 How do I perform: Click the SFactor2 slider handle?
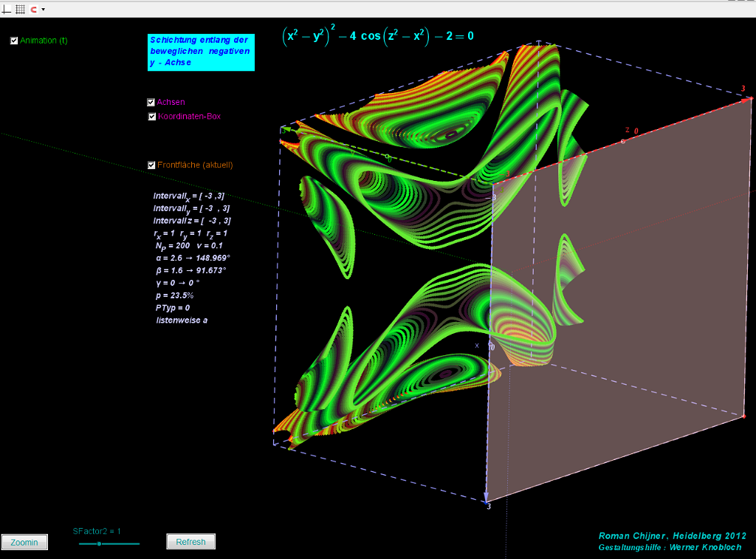coord(99,543)
